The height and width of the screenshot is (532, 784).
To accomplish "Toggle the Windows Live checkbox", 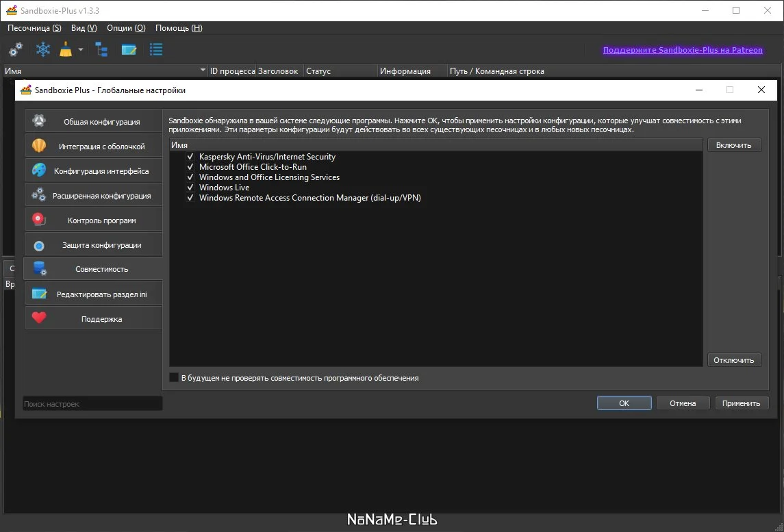I will 190,188.
